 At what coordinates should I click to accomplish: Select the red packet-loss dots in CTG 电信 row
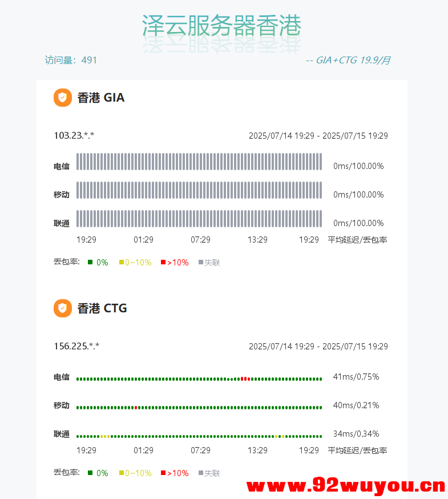pos(245,379)
